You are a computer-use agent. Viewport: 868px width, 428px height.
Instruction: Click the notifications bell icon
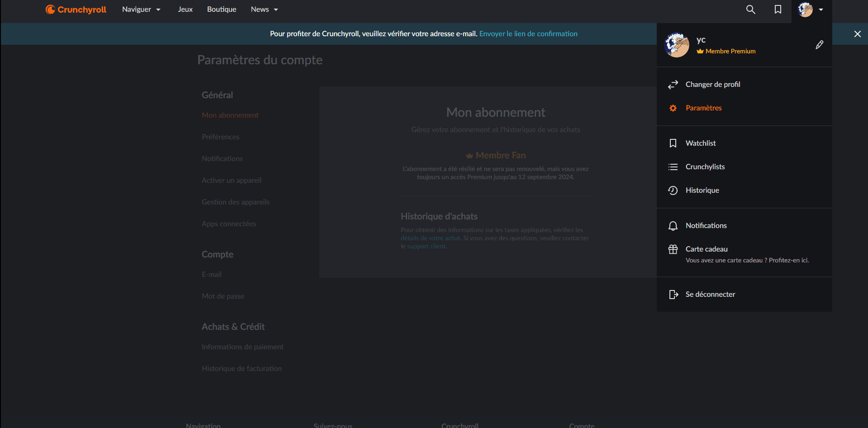tap(673, 226)
